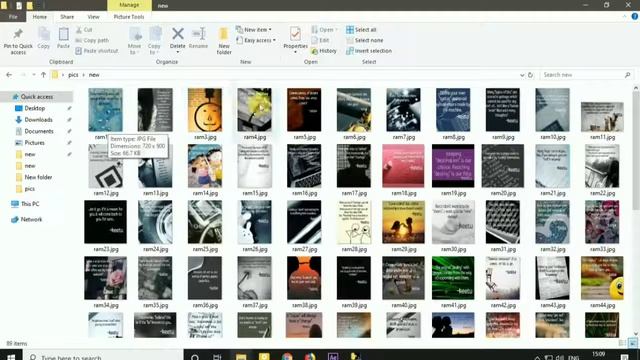The image size is (640, 360).
Task: Open Task View on the taskbar
Action: 217,357
